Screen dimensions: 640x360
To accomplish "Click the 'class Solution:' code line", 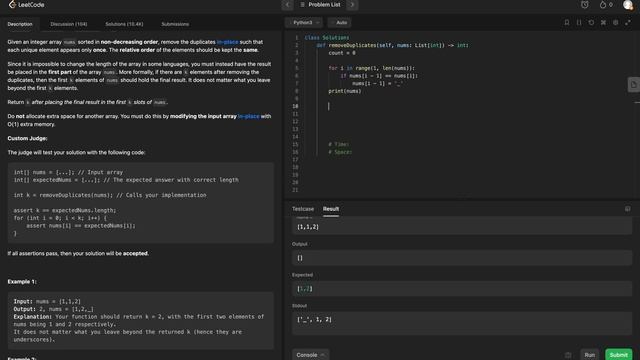I will [x=327, y=38].
